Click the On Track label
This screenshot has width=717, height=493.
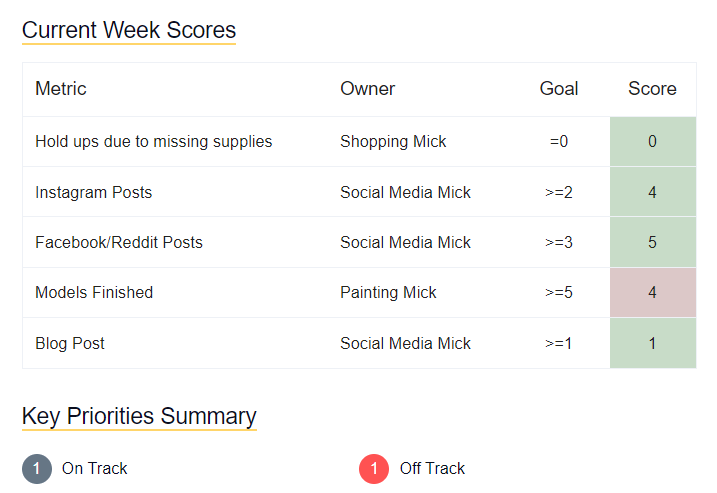[95, 468]
